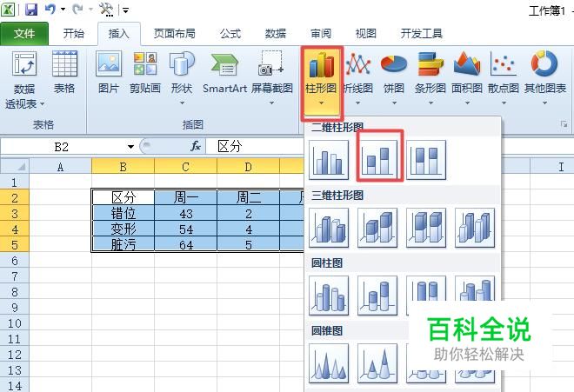Viewport: 574px width, 392px height.
Task: Switch to the 开发工具 tab
Action: pos(421,34)
